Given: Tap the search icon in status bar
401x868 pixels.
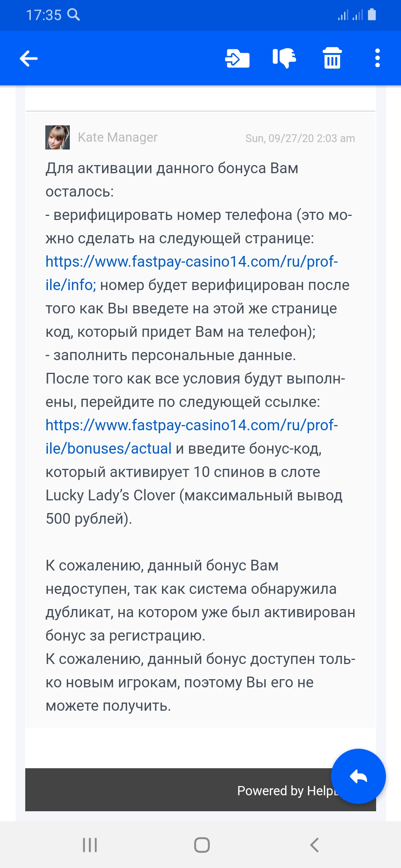Looking at the screenshot, I should [74, 15].
